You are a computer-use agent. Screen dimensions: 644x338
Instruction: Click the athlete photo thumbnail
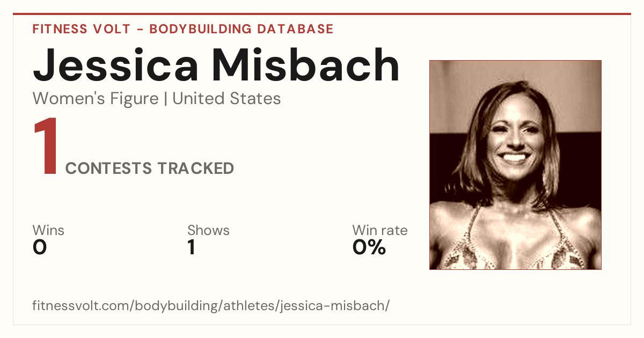pos(515,165)
